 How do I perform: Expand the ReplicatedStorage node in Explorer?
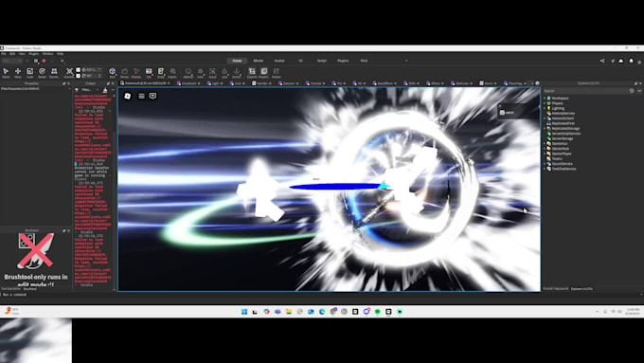click(545, 128)
